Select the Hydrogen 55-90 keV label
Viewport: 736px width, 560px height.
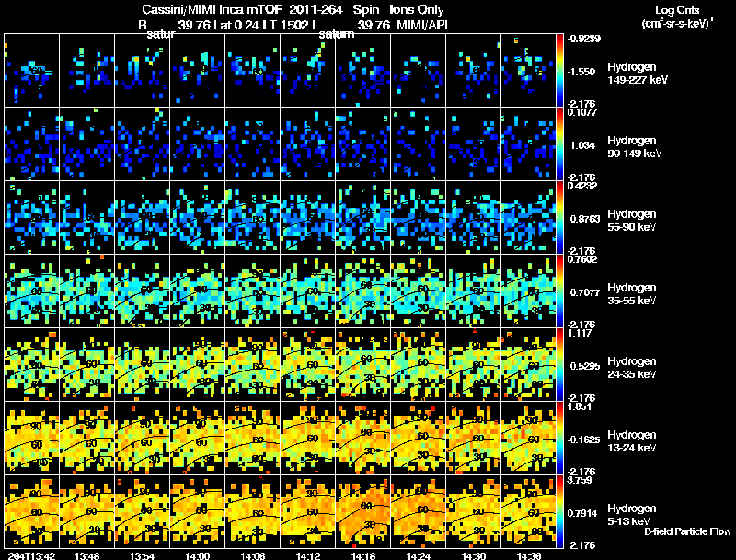point(634,219)
